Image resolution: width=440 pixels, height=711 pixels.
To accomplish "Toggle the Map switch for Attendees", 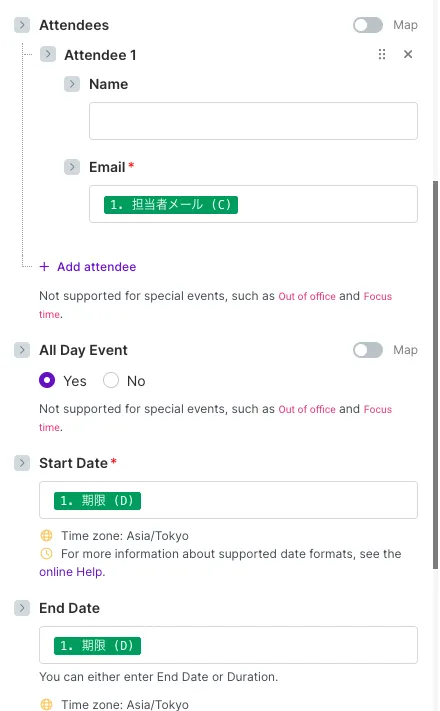I will tap(368, 25).
